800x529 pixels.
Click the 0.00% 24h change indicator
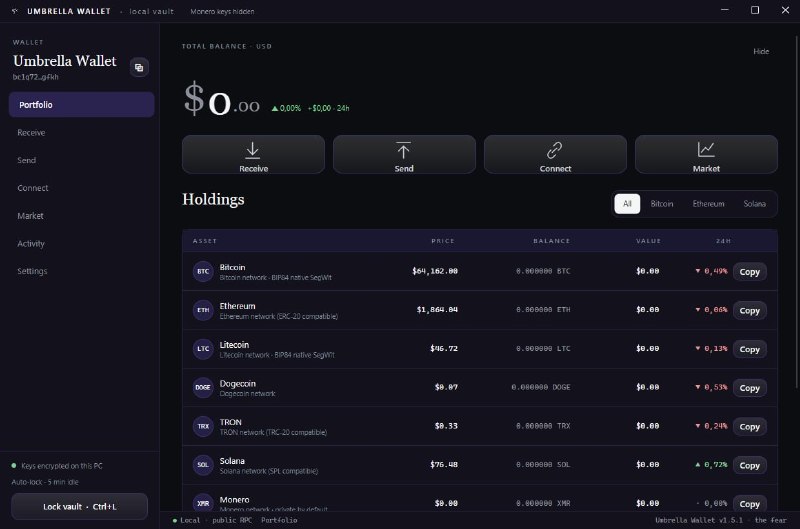(x=286, y=108)
